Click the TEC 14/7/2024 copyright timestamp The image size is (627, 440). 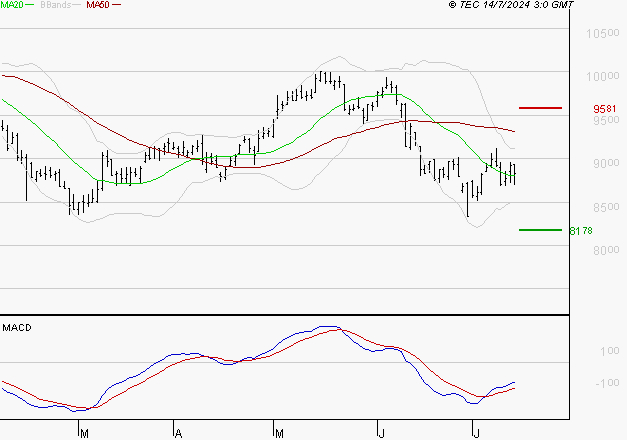(511, 5)
